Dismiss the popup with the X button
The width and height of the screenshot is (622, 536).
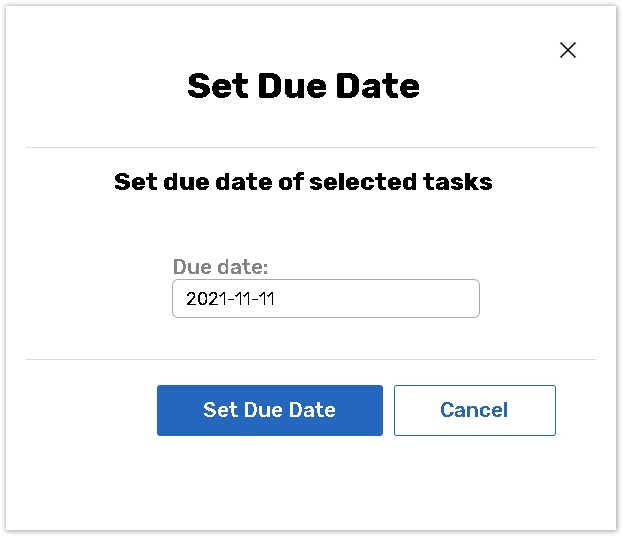pyautogui.click(x=568, y=50)
